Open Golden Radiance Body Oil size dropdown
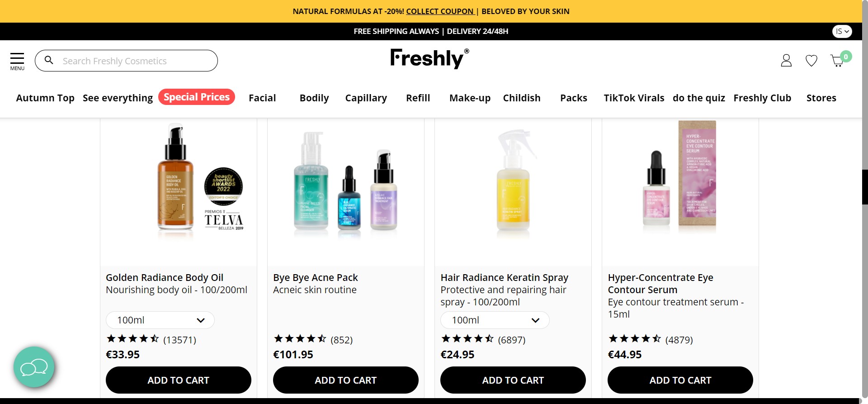This screenshot has width=868, height=404. 160,320
